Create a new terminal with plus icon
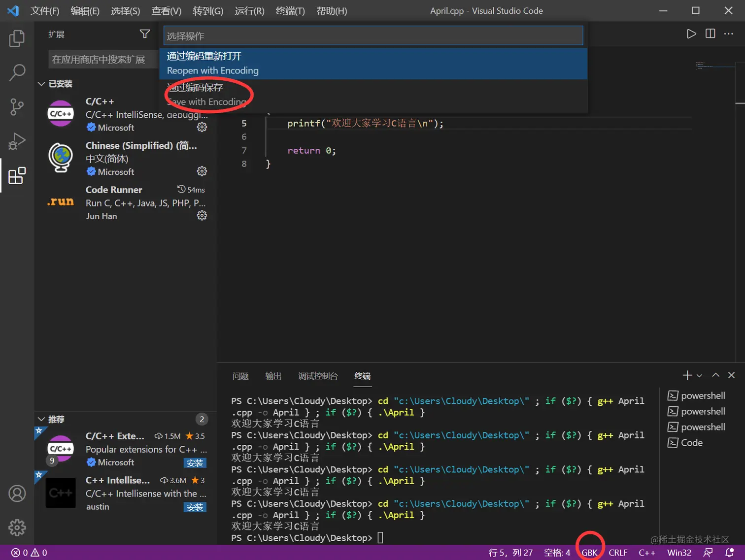Viewport: 745px width, 560px height. pos(687,375)
